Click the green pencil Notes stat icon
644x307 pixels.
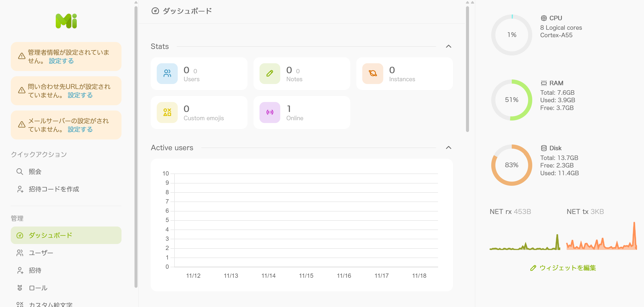tap(270, 73)
